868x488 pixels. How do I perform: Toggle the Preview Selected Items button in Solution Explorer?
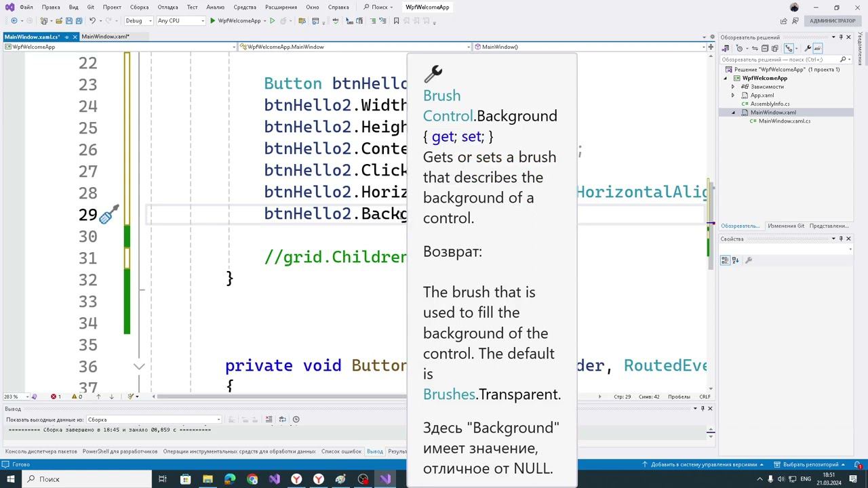(x=818, y=48)
